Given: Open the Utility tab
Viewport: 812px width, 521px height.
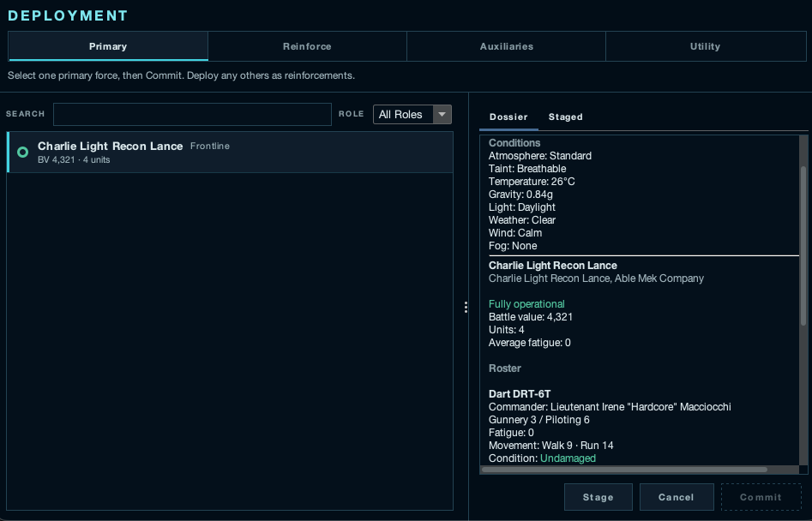Looking at the screenshot, I should tap(706, 46).
